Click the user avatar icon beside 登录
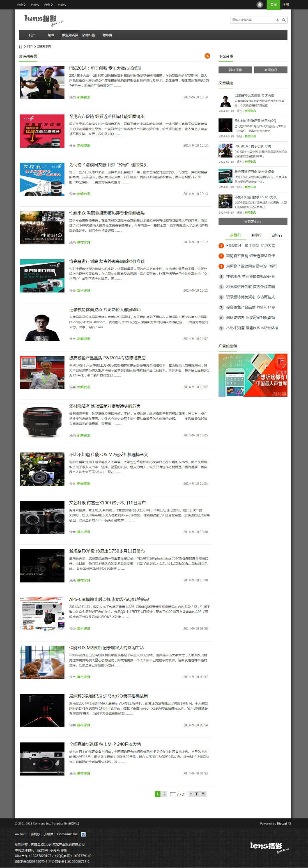Image resolution: width=308 pixels, height=868 pixels. pos(260,5)
